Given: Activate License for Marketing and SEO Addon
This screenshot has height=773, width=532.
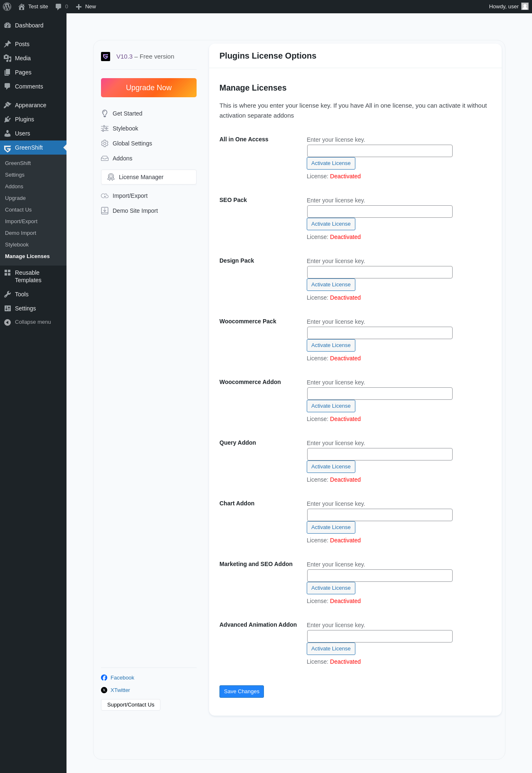Looking at the screenshot, I should point(331,588).
